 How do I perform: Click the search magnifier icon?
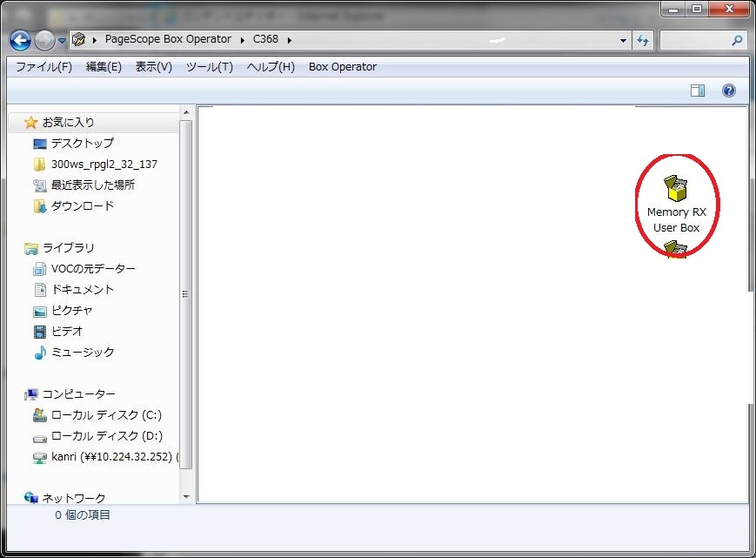[738, 40]
